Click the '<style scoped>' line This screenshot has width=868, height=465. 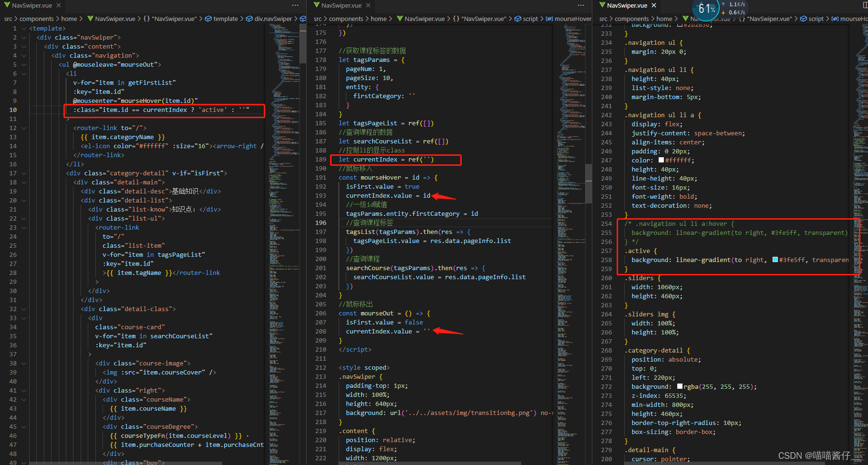click(364, 368)
